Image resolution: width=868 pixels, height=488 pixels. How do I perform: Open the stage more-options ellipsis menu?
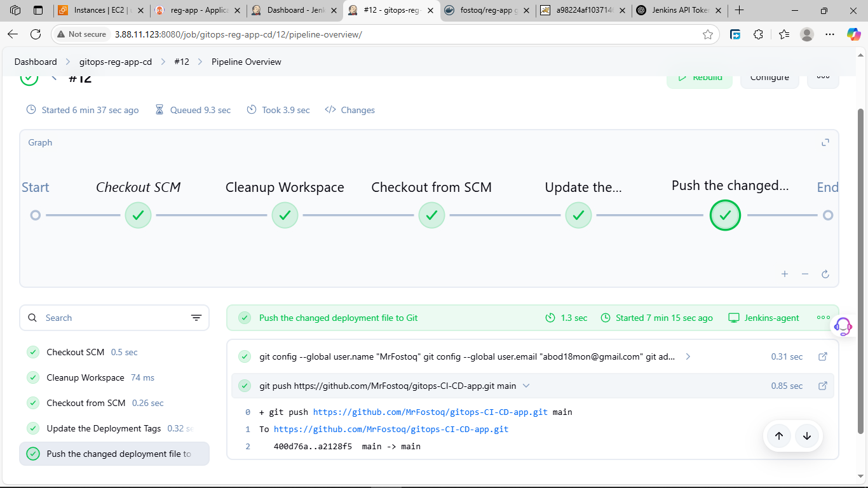[x=824, y=318]
